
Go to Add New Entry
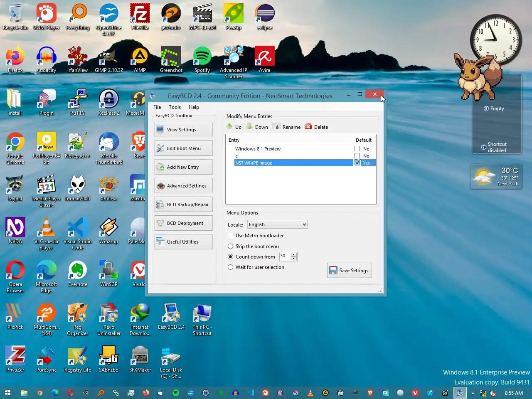(183, 167)
